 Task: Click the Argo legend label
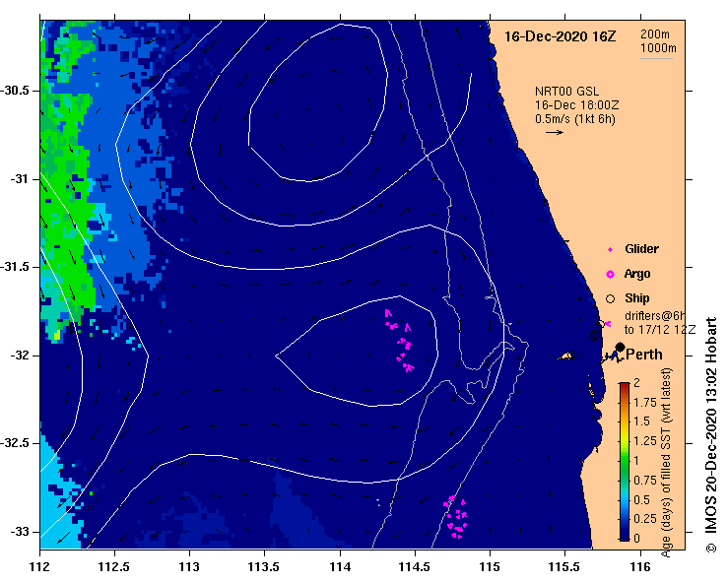(637, 274)
